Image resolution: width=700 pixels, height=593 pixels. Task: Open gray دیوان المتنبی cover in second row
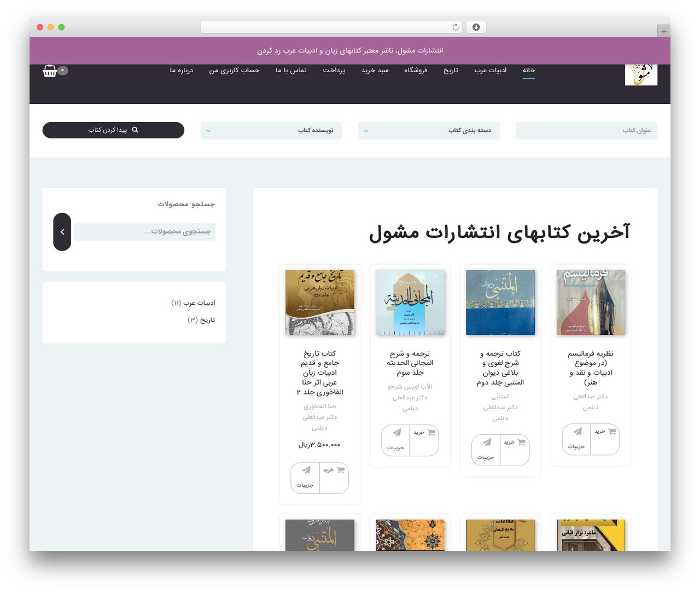(320, 535)
